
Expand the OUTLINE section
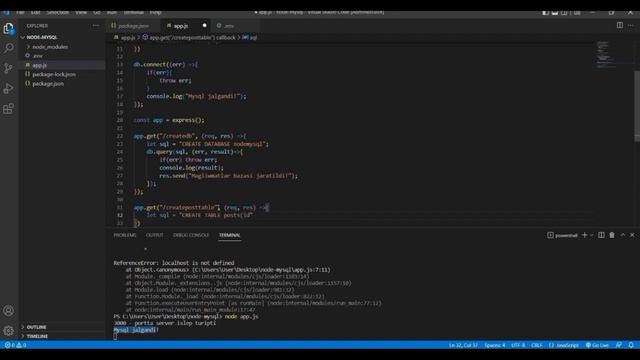[62, 327]
